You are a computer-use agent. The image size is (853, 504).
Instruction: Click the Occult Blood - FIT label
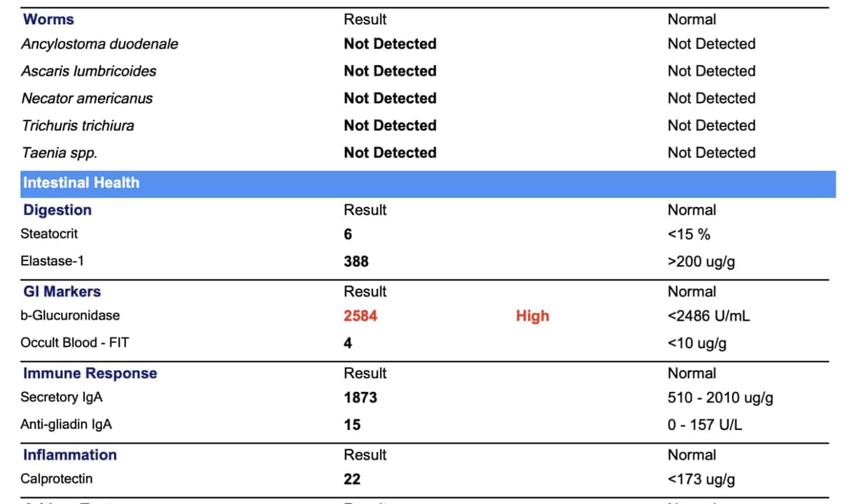point(75,343)
